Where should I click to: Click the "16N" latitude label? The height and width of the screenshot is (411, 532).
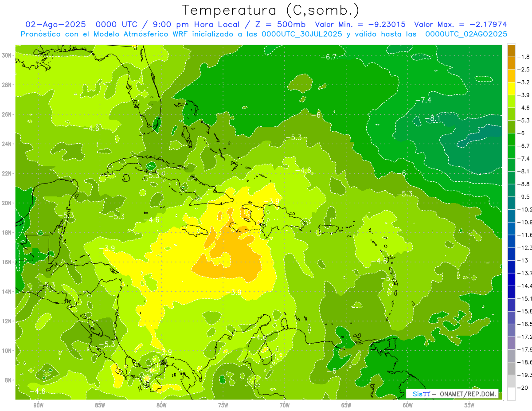point(7,262)
